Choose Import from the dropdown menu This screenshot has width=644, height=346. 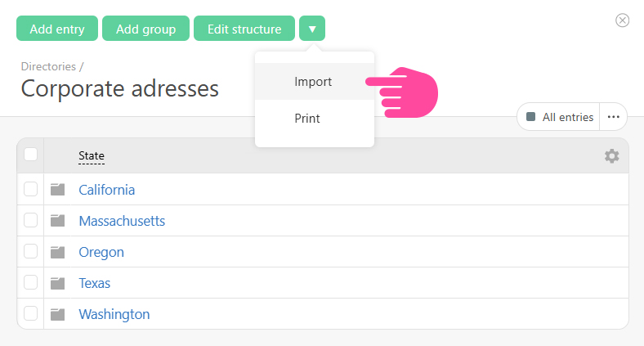(313, 82)
